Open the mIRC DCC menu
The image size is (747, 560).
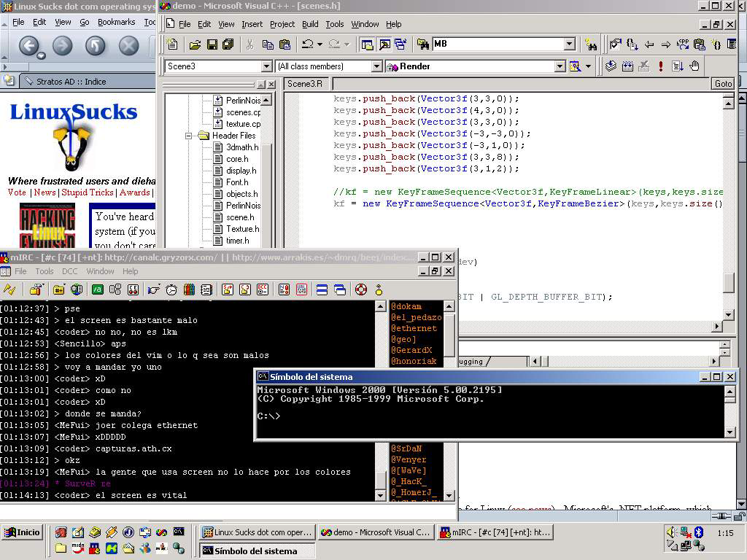click(69, 271)
